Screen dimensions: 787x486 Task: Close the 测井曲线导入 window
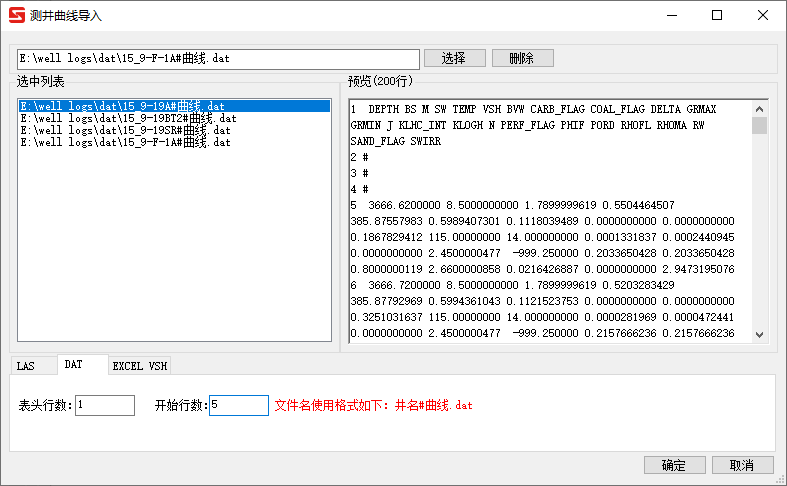click(x=763, y=16)
